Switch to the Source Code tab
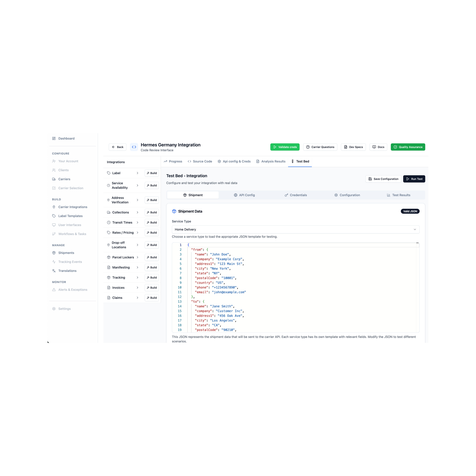 click(200, 161)
